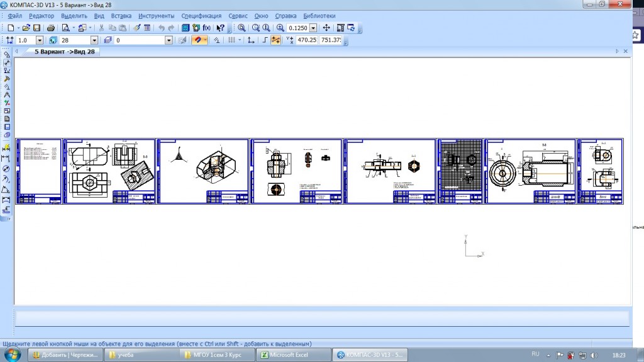Image resolution: width=644 pixels, height=362 pixels.
Task: Expand the grid settings arrow
Action: tap(240, 40)
